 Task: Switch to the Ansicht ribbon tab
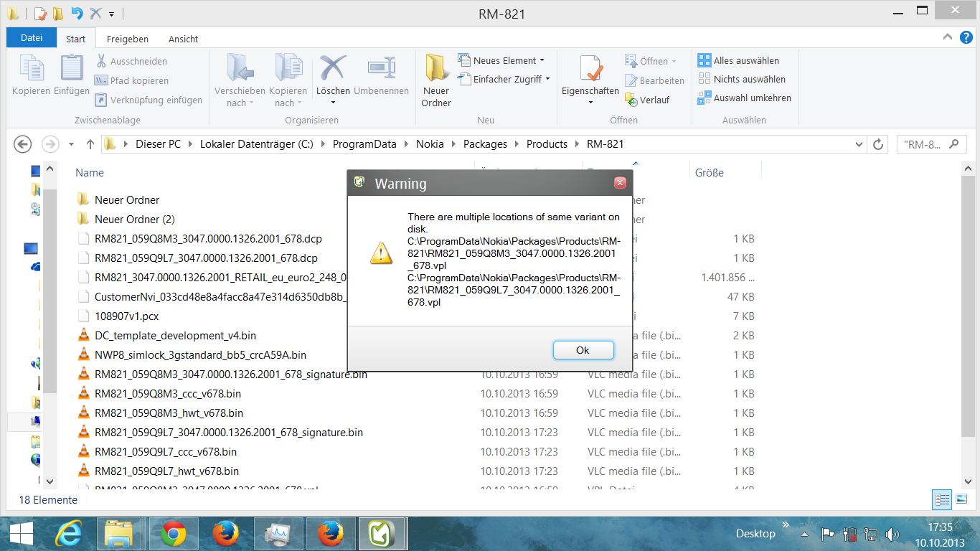(x=183, y=39)
